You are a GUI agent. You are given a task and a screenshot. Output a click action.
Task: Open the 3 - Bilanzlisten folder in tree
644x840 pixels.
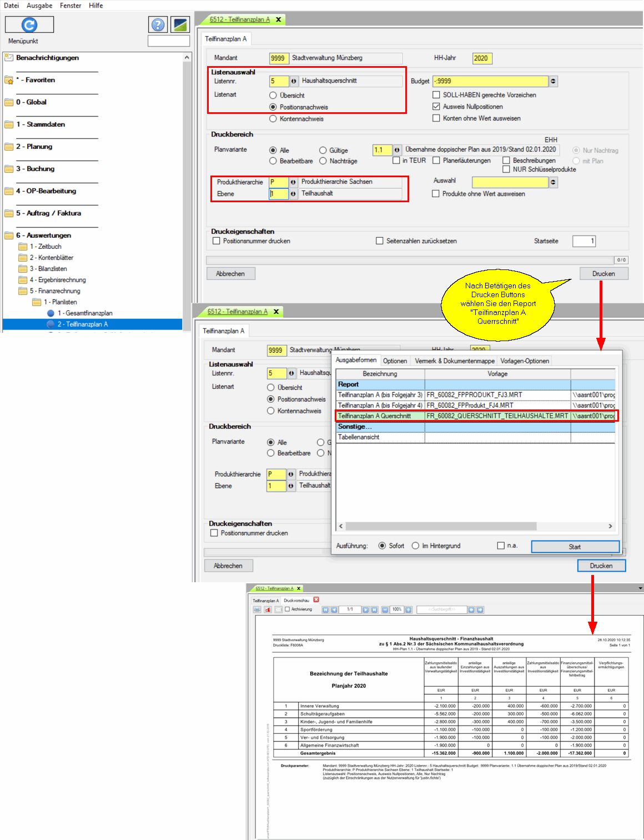tap(48, 269)
